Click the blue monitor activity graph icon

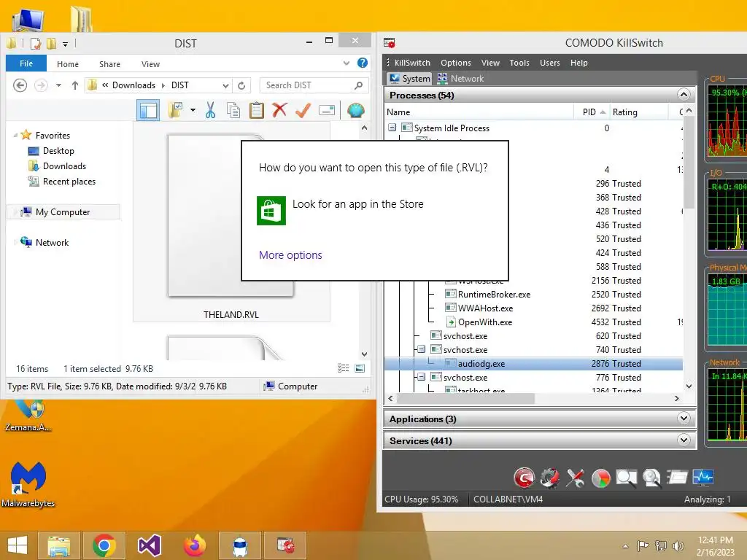coord(703,477)
